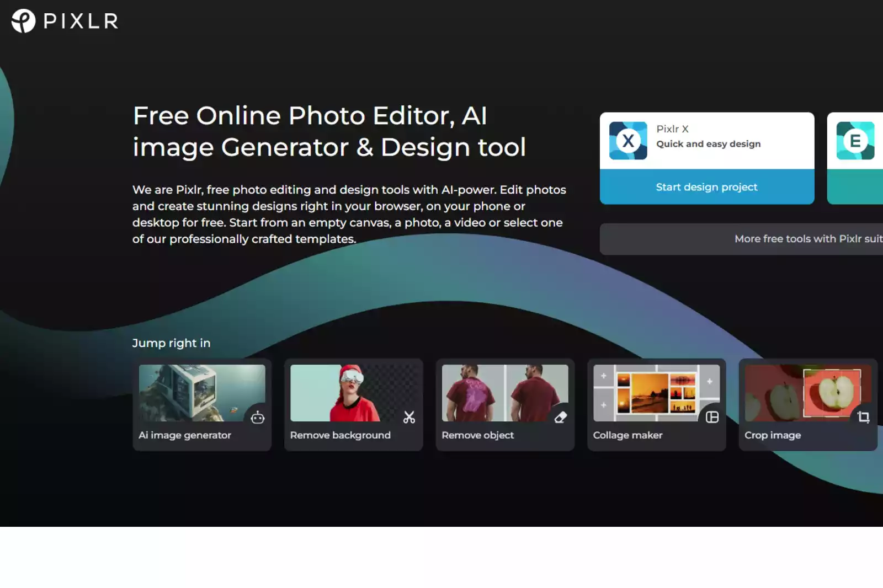This screenshot has width=883, height=588.
Task: Click the 'Pixlr X' title text
Action: coord(673,129)
